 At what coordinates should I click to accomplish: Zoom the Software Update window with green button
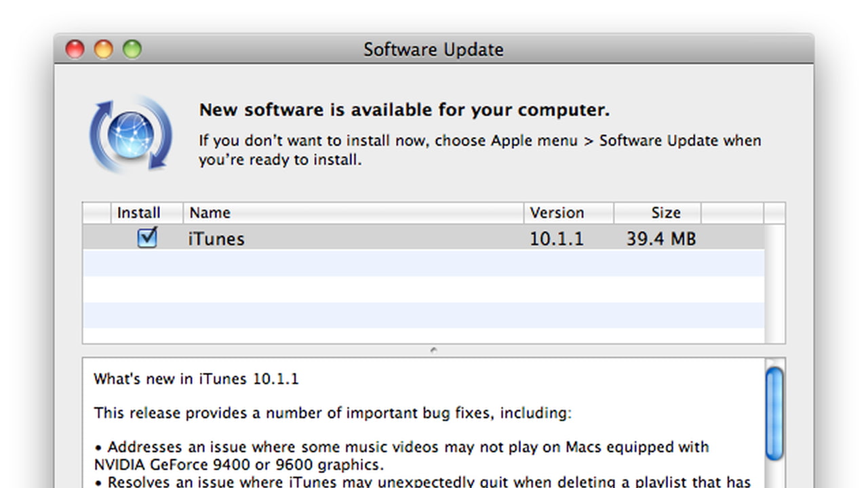coord(132,49)
